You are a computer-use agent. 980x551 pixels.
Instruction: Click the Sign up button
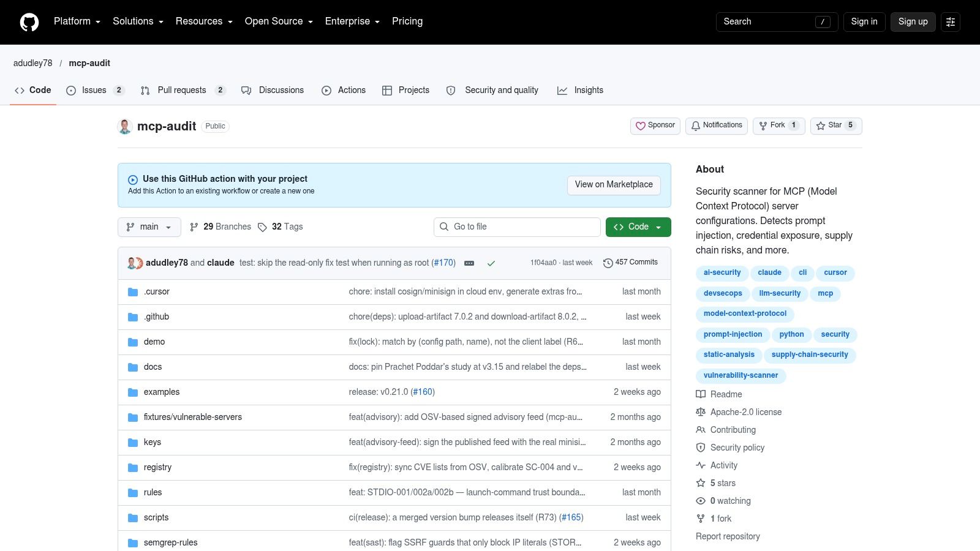[913, 22]
